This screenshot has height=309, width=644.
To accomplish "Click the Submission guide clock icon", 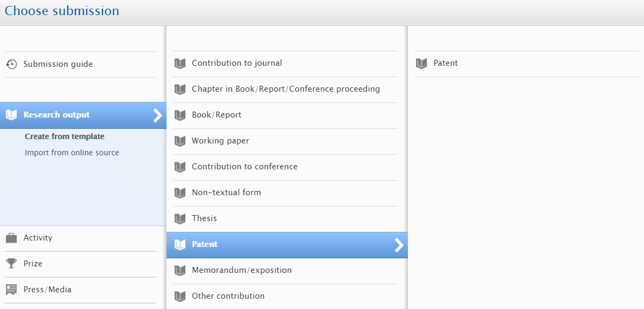I will point(11,64).
